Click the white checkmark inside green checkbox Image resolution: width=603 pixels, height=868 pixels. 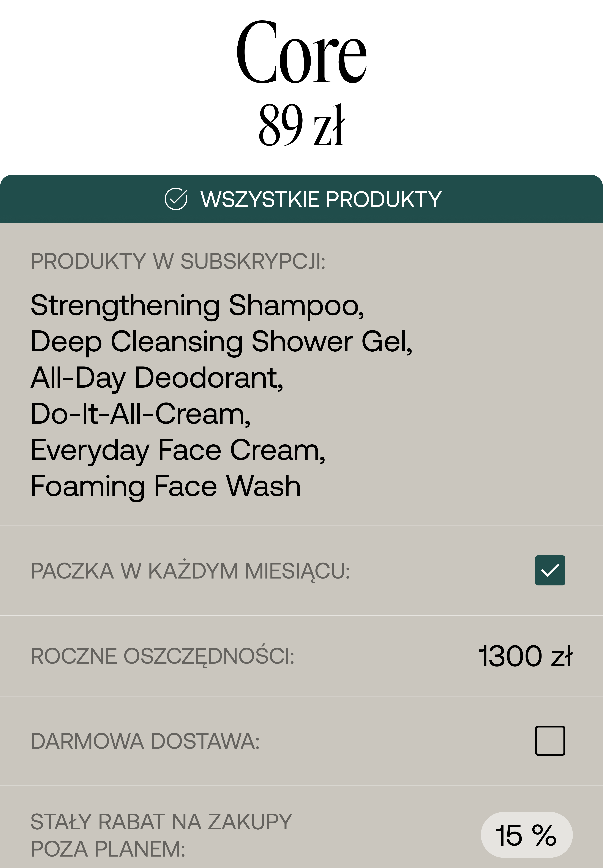point(550,570)
